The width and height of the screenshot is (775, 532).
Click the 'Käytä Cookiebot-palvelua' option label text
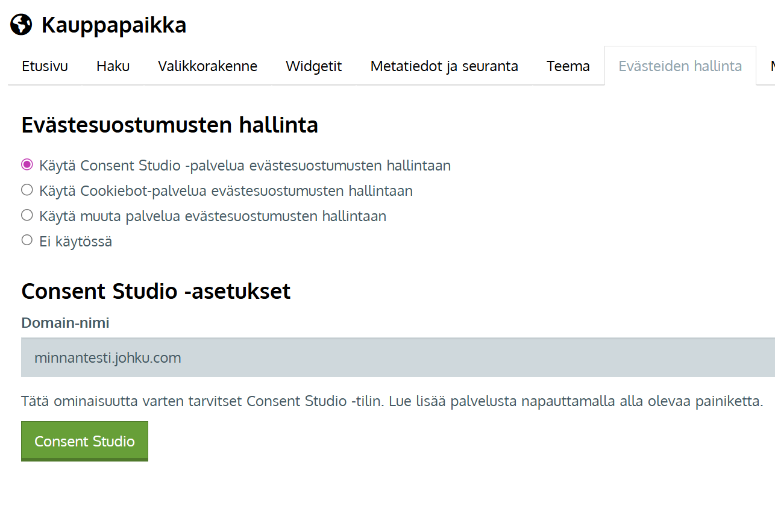point(225,191)
